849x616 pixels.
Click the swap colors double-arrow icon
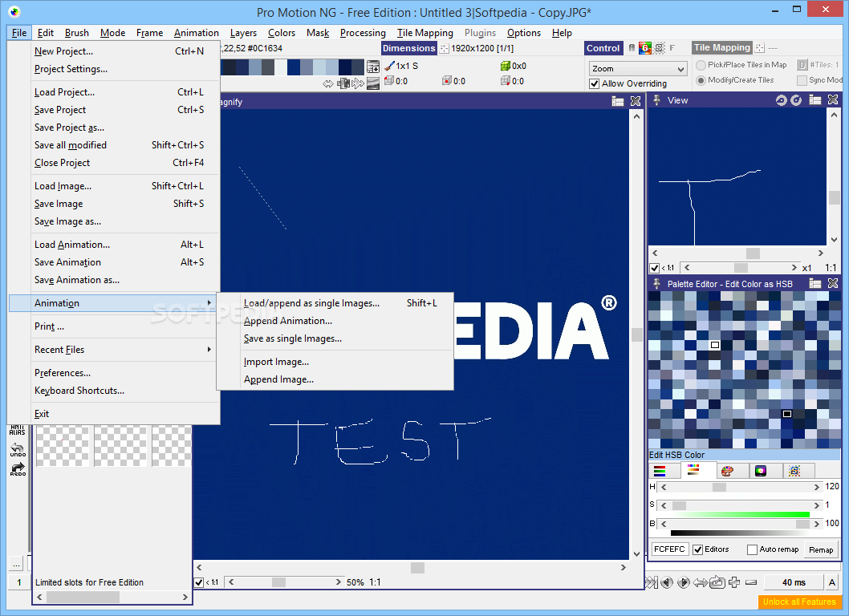coord(328,83)
